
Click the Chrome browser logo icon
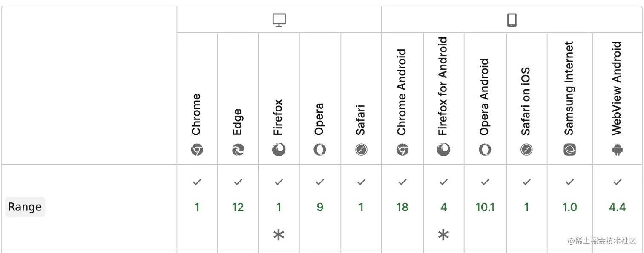197,150
